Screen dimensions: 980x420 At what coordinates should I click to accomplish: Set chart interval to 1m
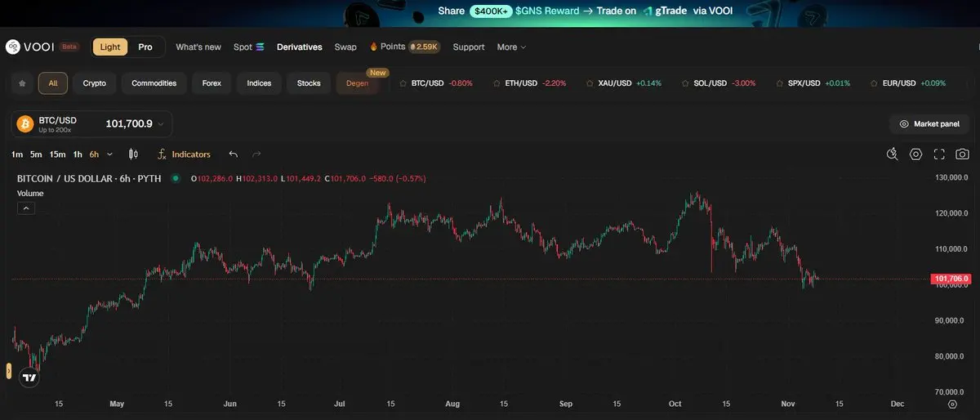pos(17,154)
